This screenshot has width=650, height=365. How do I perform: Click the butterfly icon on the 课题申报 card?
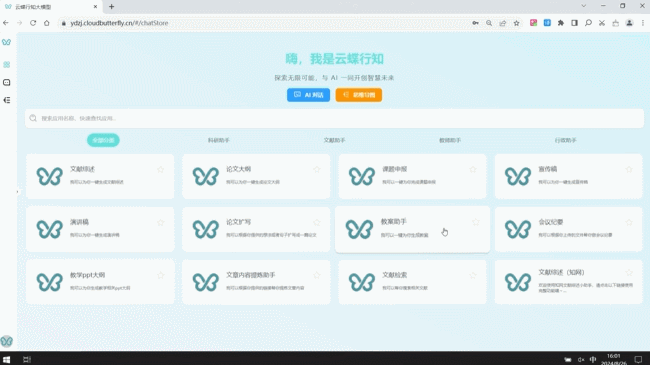coord(362,176)
